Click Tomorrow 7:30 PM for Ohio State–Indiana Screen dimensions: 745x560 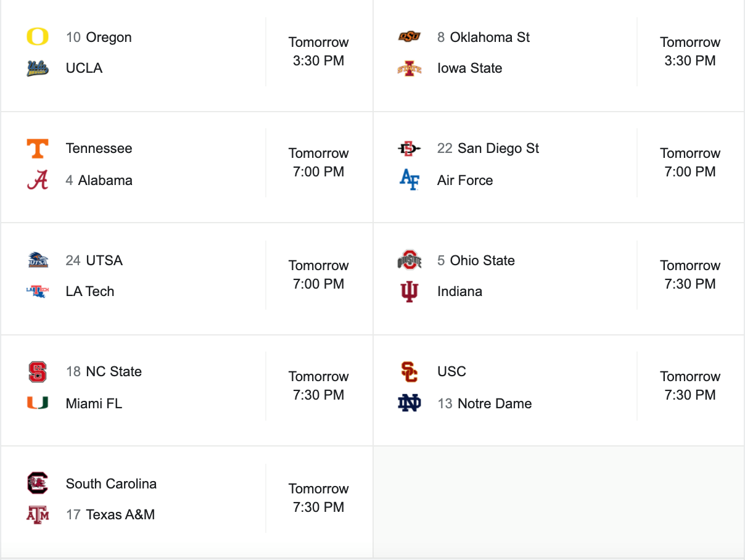pyautogui.click(x=690, y=274)
